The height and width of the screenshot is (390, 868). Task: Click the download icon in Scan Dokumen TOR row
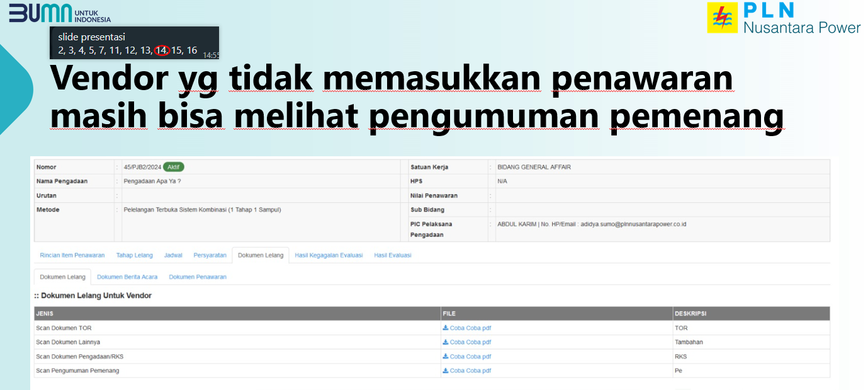pyautogui.click(x=446, y=328)
